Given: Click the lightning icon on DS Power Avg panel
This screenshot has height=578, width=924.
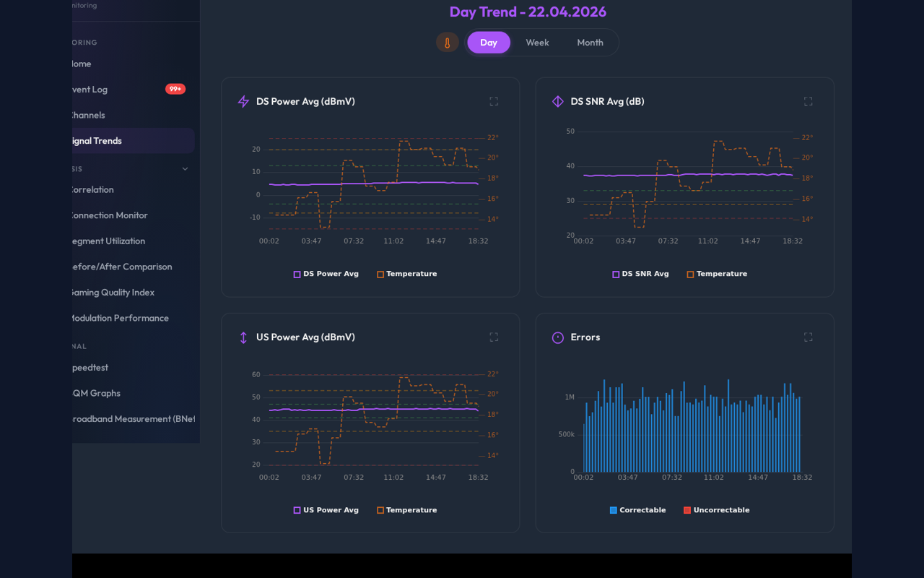Looking at the screenshot, I should point(243,101).
